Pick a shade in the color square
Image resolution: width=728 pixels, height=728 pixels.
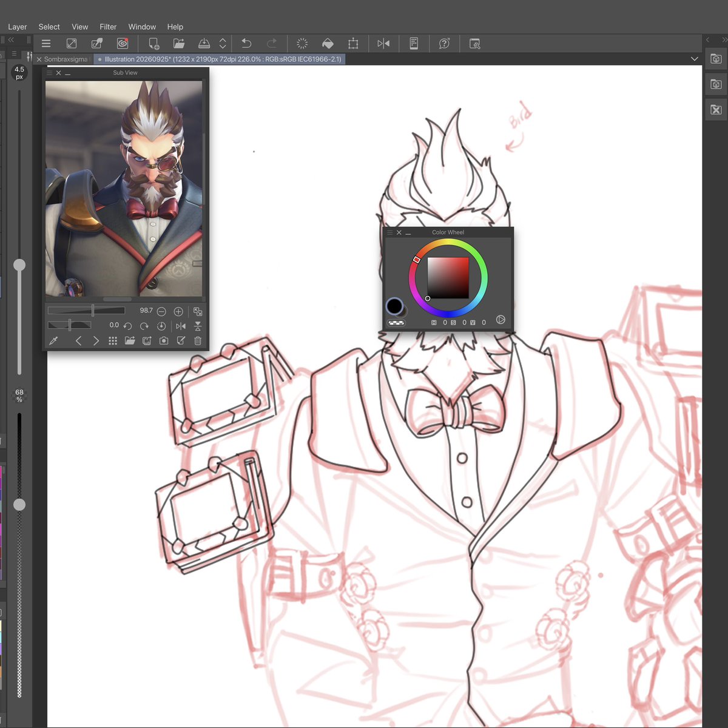[x=448, y=278]
